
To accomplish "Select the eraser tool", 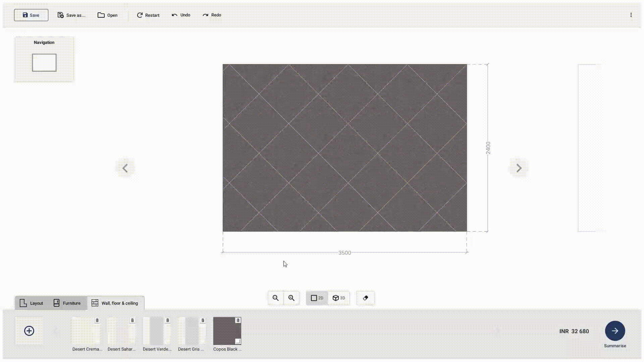I will 365,298.
